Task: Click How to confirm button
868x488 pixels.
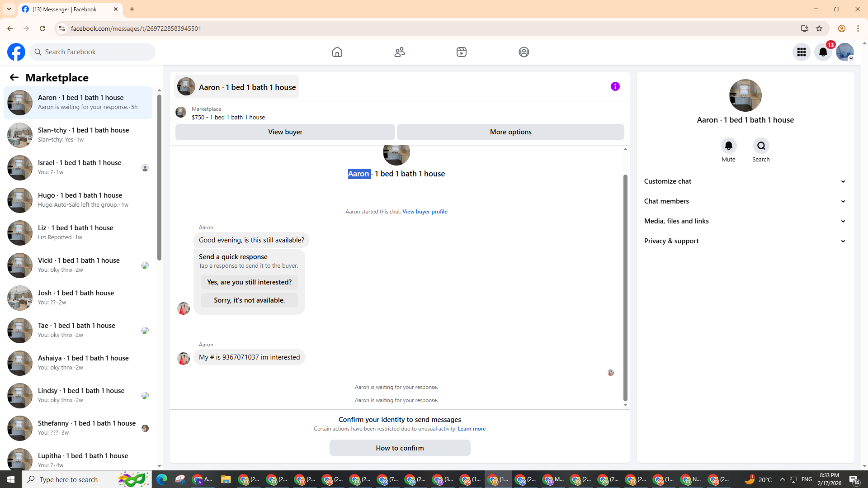Action: [x=400, y=448]
